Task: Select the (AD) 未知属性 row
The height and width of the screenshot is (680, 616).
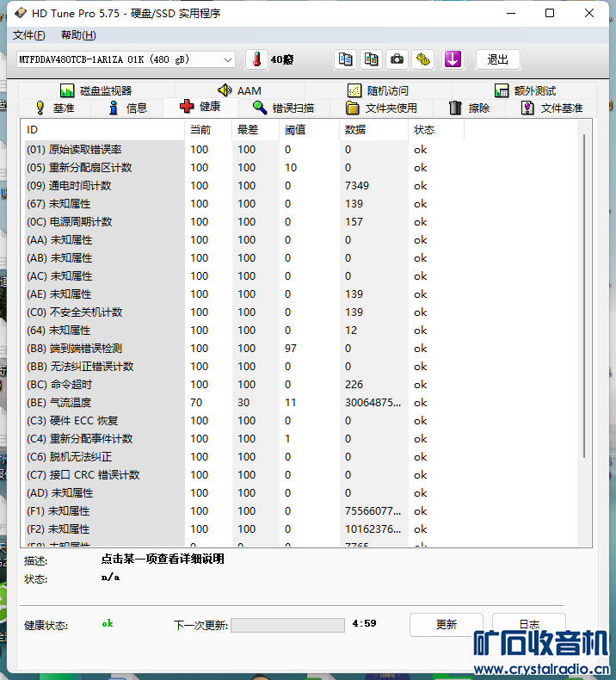Action: pos(300,493)
